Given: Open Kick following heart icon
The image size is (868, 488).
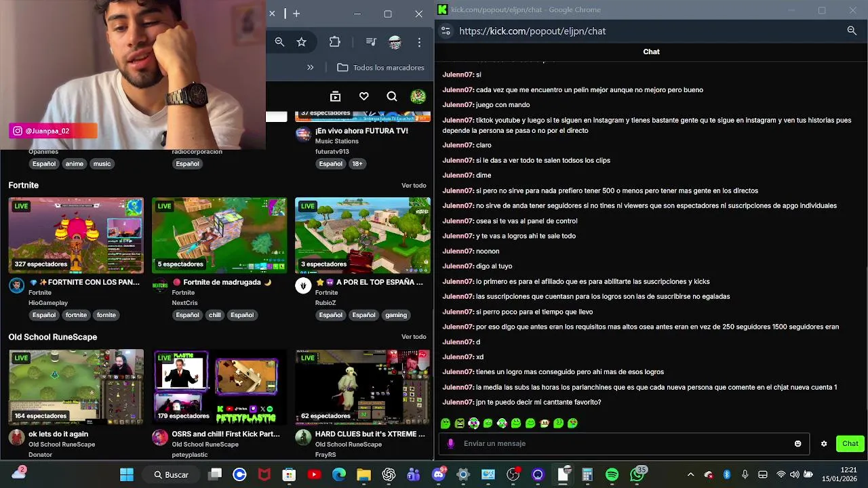Looking at the screenshot, I should click(364, 97).
